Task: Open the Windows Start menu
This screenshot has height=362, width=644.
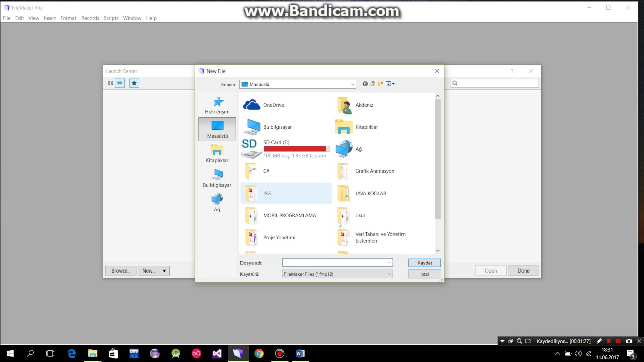Action: coord(10,353)
